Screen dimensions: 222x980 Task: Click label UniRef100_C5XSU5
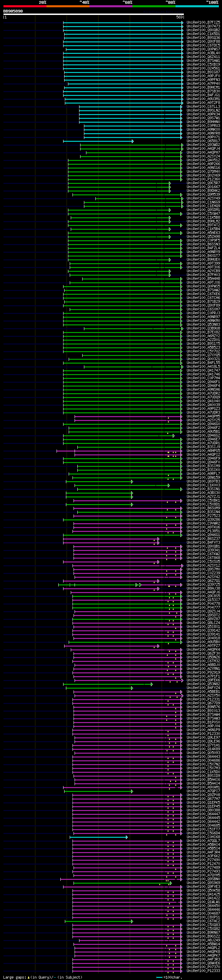pos(203,561)
